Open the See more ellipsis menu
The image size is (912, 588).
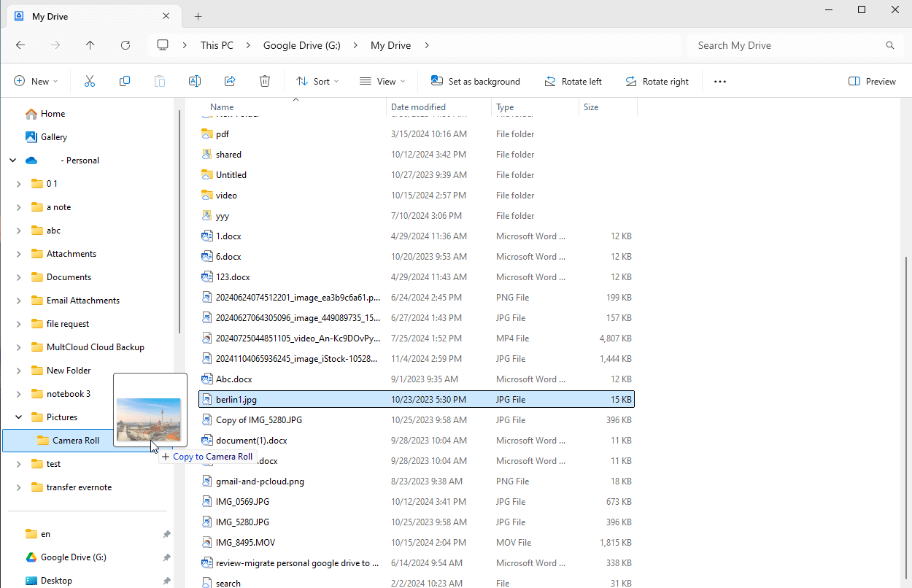720,82
